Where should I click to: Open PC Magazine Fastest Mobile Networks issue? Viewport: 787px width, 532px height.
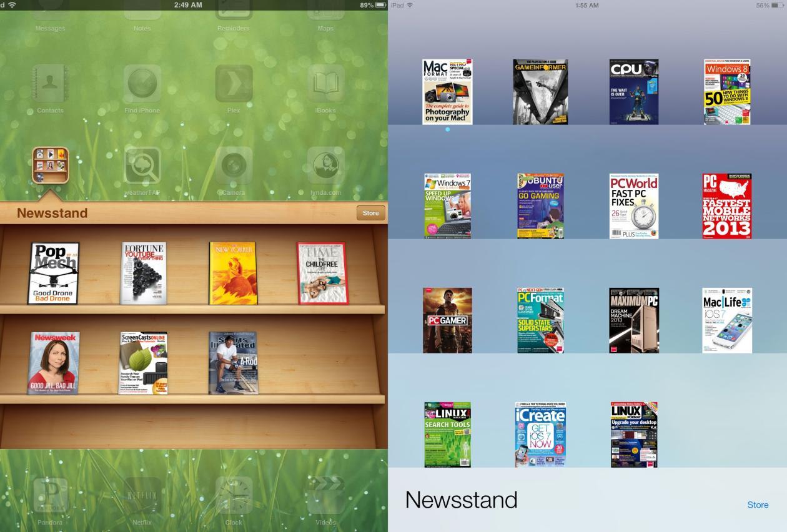click(727, 206)
